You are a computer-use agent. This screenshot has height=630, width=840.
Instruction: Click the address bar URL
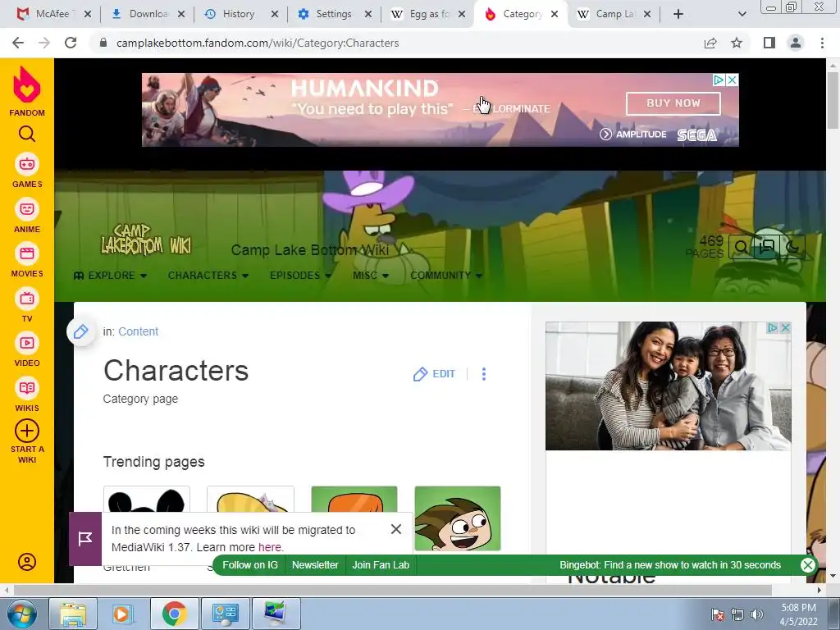coord(257,43)
